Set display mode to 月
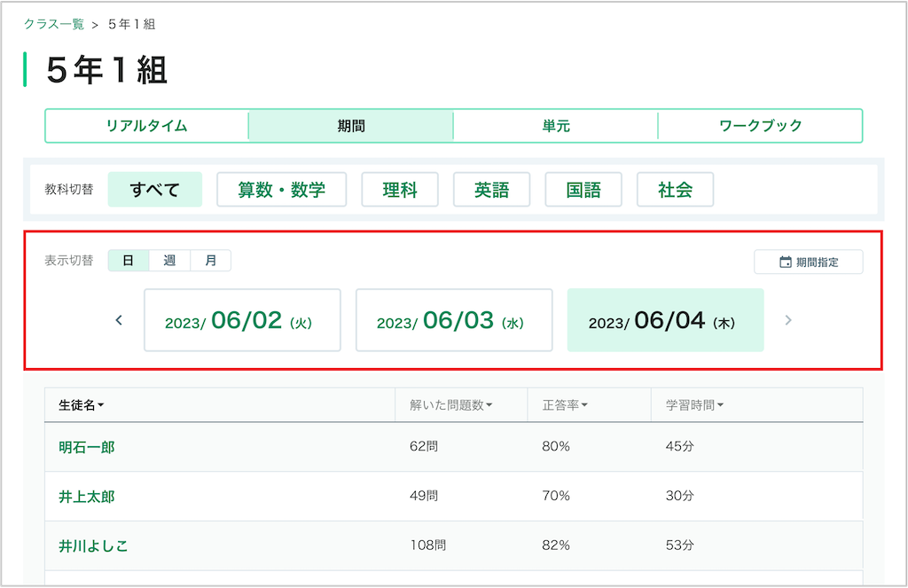The image size is (908, 588). pos(211,261)
